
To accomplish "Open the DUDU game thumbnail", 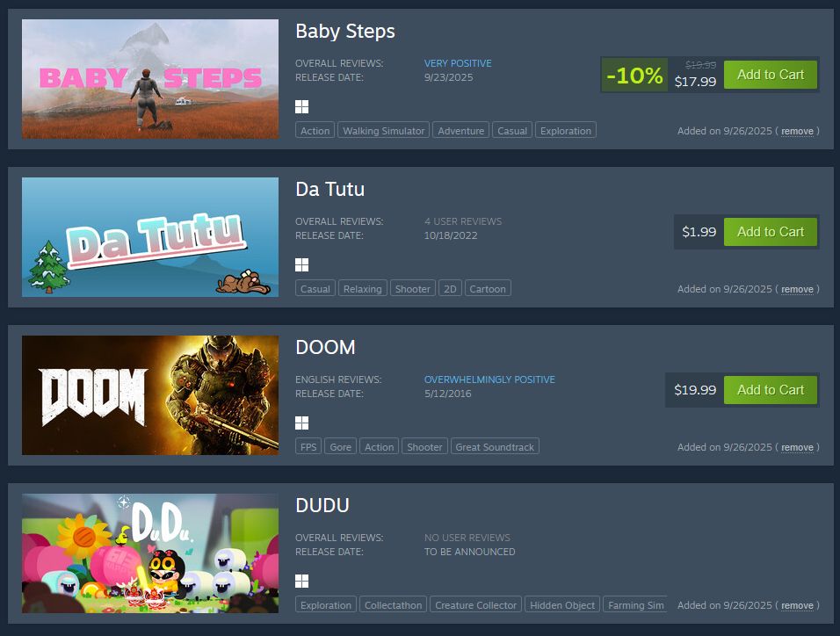I will point(150,553).
